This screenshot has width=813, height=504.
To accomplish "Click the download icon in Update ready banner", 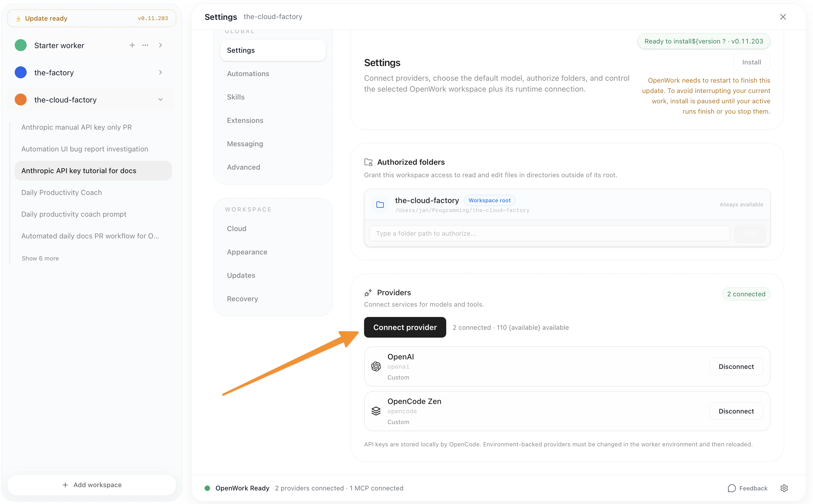I will tap(19, 18).
